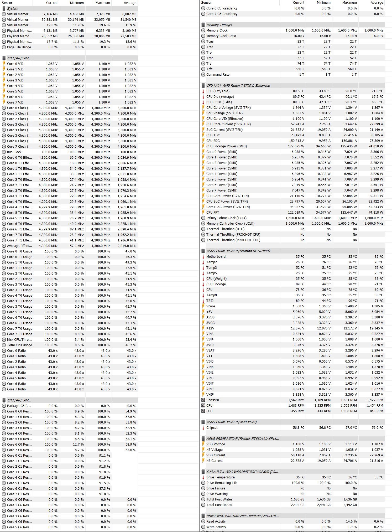Click the Tras current value 52 T

point(301,58)
